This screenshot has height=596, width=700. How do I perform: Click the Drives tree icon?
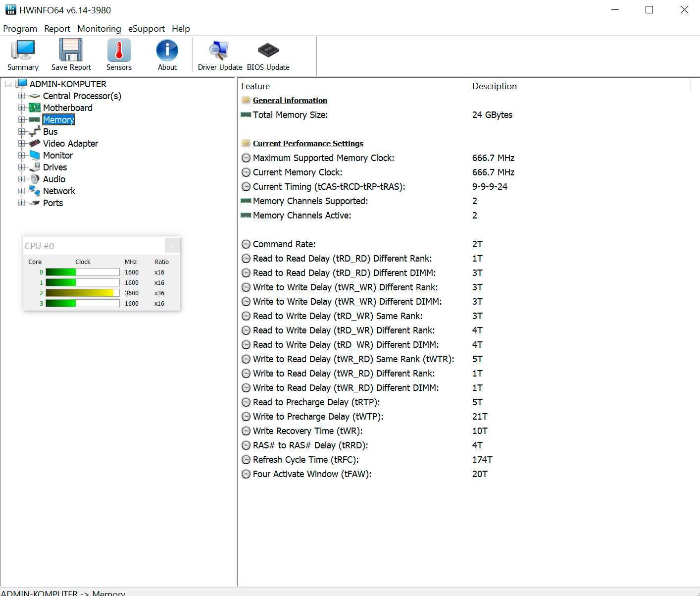[x=35, y=167]
